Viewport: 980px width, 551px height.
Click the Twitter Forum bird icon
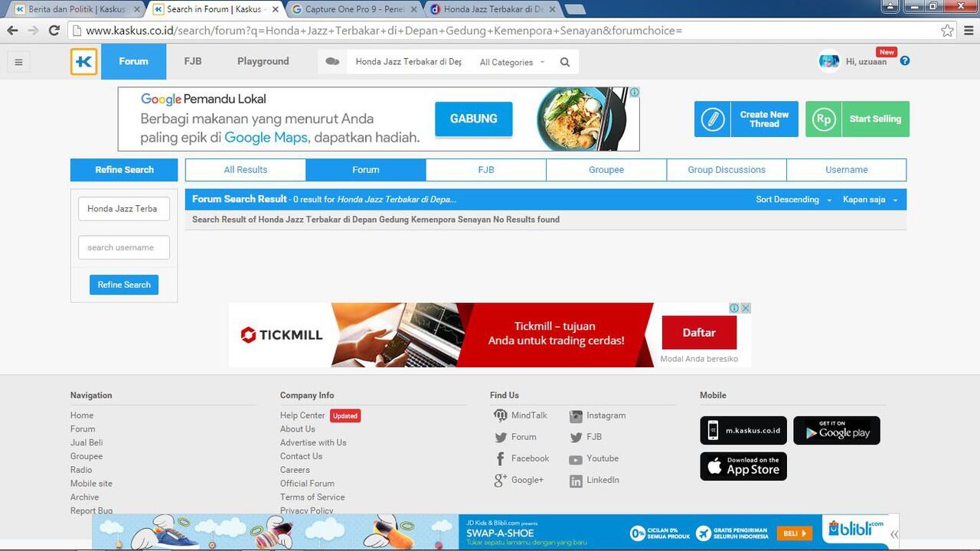point(501,438)
